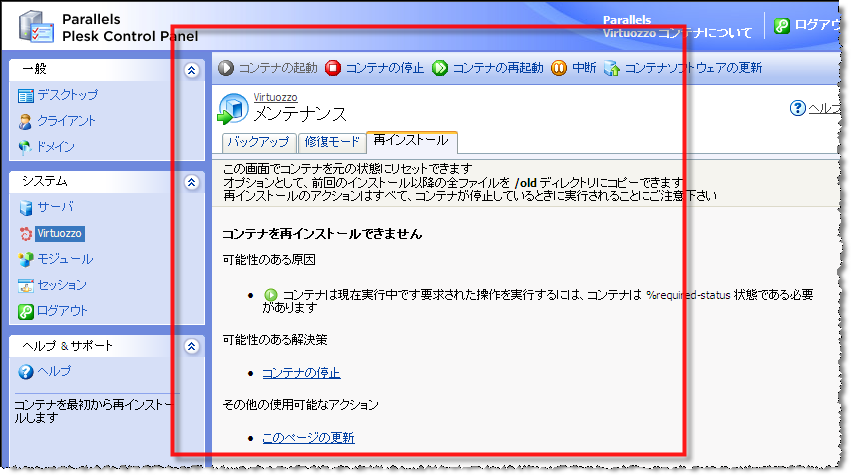The height and width of the screenshot is (475, 851).
Task: Click the sidebar ログアウト key icon
Action: [26, 312]
